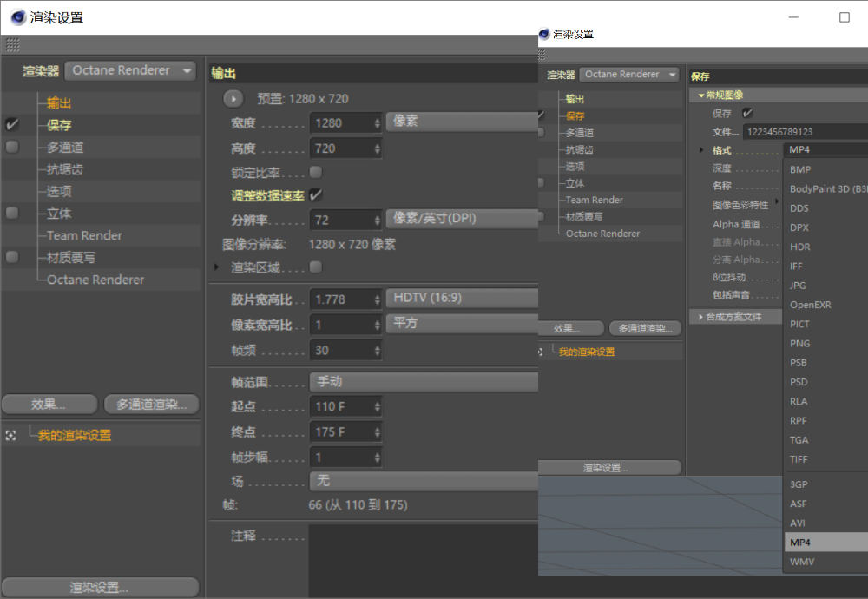Click 多通道渲染... button in right window
Viewport: 868px width, 599px height.
pyautogui.click(x=645, y=328)
